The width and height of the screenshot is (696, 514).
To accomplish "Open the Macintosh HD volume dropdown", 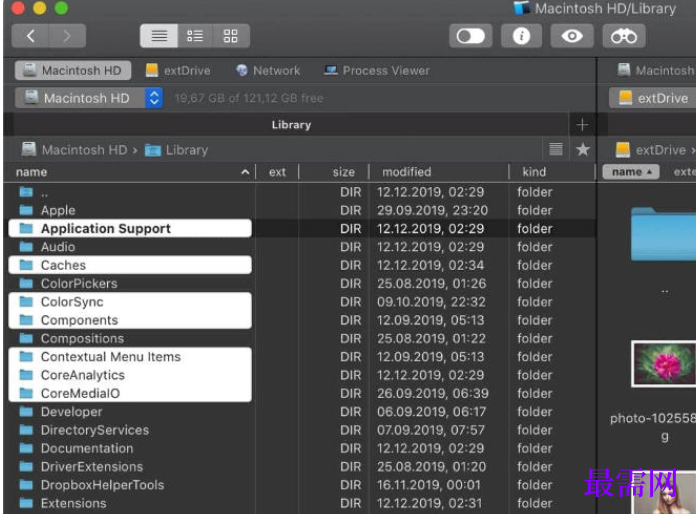I will pyautogui.click(x=89, y=98).
